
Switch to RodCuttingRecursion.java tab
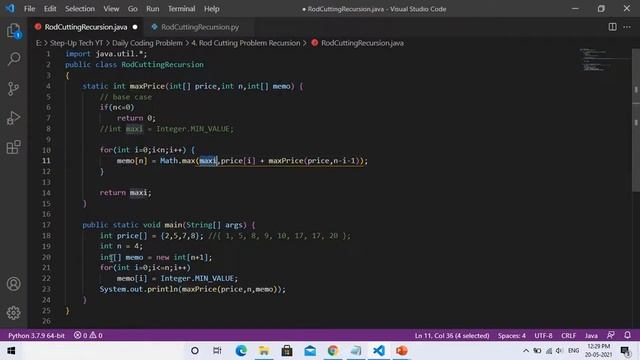86,27
